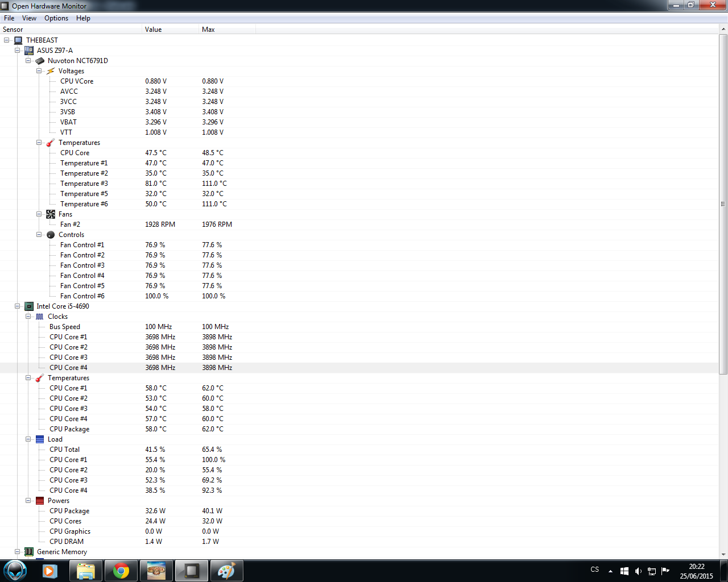Image resolution: width=728 pixels, height=582 pixels.
Task: Open the Windows Start orb
Action: [x=15, y=571]
